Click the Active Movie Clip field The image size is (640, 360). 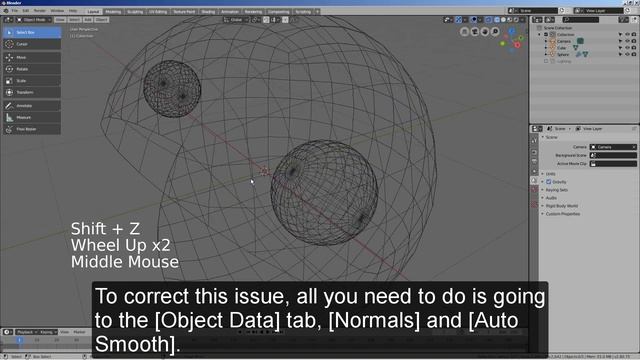[x=613, y=164]
